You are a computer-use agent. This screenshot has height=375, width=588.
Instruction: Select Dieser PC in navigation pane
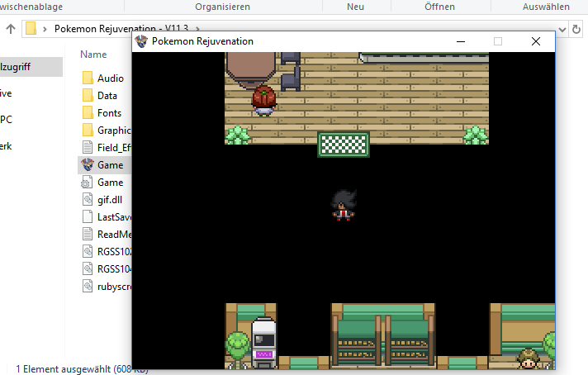[7, 120]
